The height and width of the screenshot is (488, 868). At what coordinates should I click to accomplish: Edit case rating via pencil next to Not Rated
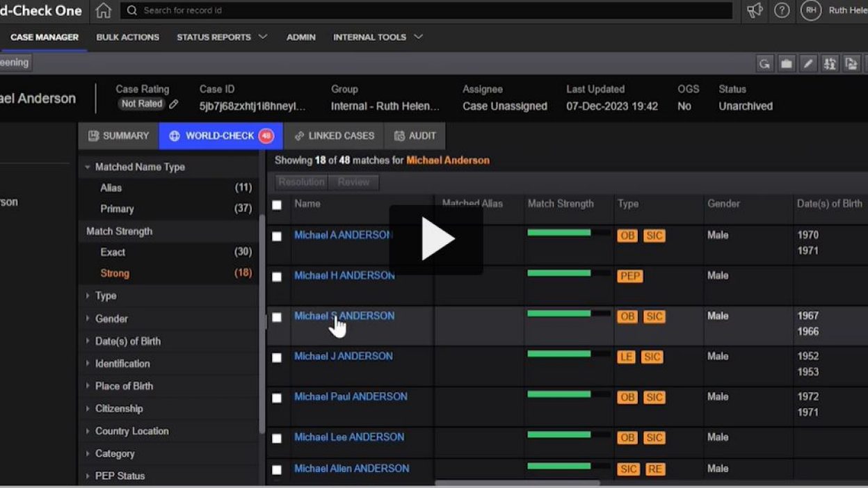tap(174, 104)
